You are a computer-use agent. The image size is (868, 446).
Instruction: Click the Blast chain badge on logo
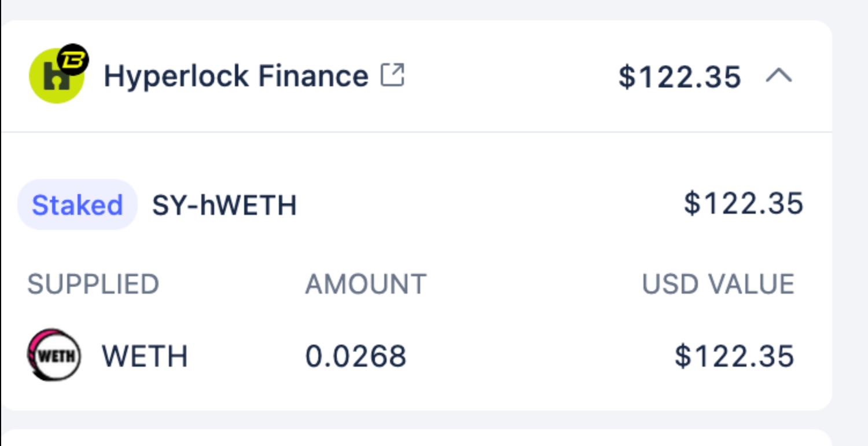(x=74, y=59)
